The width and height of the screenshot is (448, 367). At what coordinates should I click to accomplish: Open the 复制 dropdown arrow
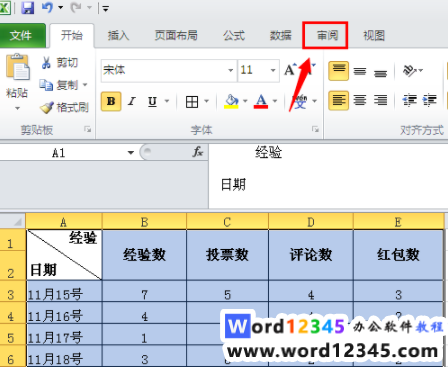[85, 85]
